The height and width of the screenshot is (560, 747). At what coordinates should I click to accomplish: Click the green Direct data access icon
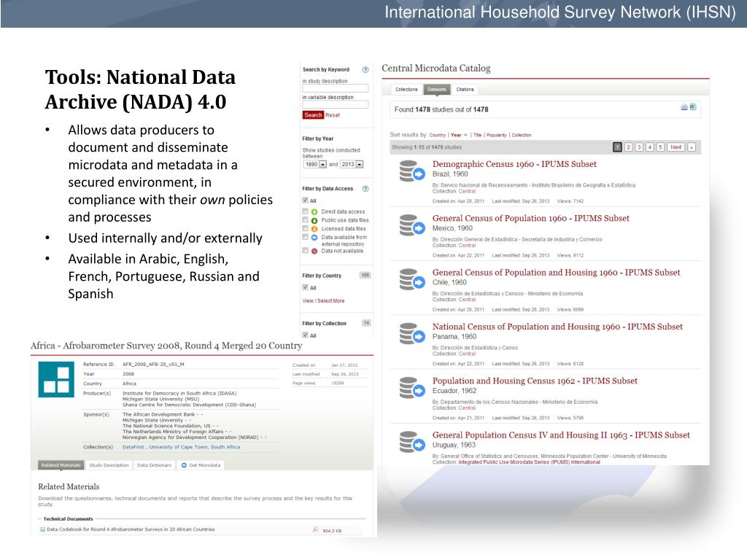(x=314, y=212)
